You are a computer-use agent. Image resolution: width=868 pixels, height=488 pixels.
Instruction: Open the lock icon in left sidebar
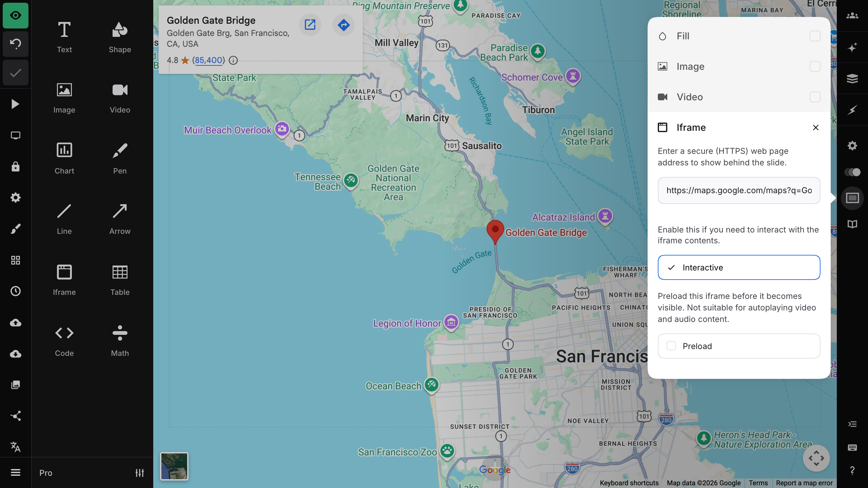(x=16, y=167)
